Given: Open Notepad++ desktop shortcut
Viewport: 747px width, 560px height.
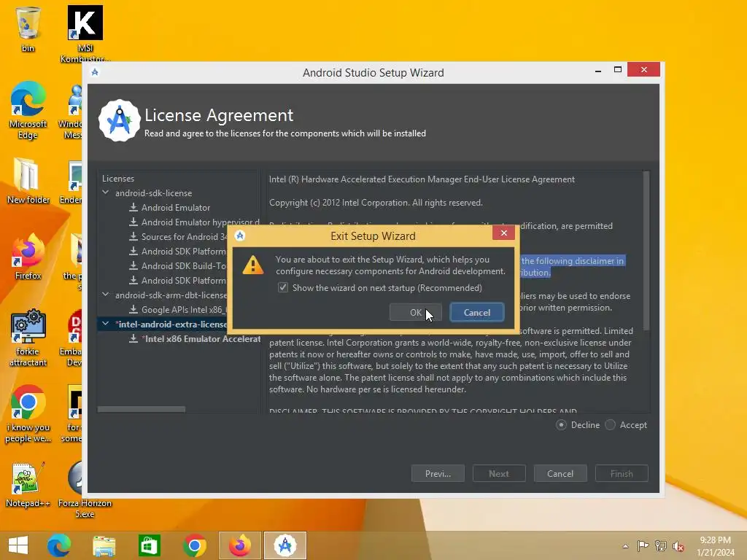Looking at the screenshot, I should (28, 485).
